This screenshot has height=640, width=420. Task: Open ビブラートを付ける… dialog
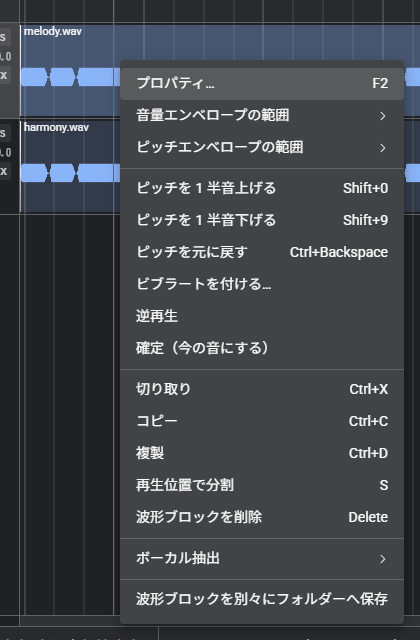click(262, 284)
